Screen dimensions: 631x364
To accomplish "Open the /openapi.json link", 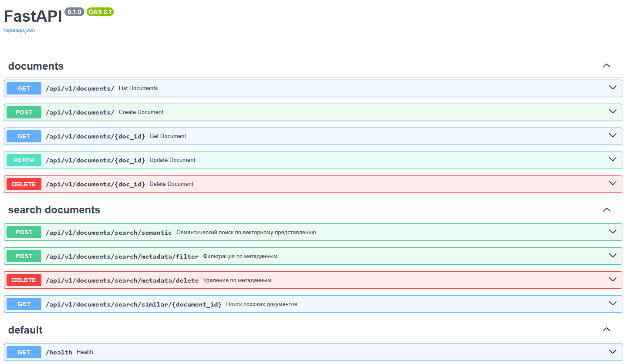I will point(19,30).
